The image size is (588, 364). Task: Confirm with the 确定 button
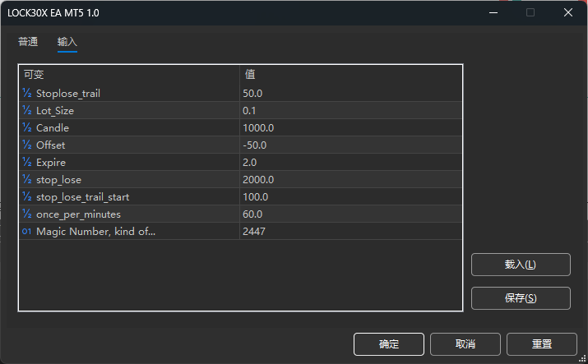(389, 344)
